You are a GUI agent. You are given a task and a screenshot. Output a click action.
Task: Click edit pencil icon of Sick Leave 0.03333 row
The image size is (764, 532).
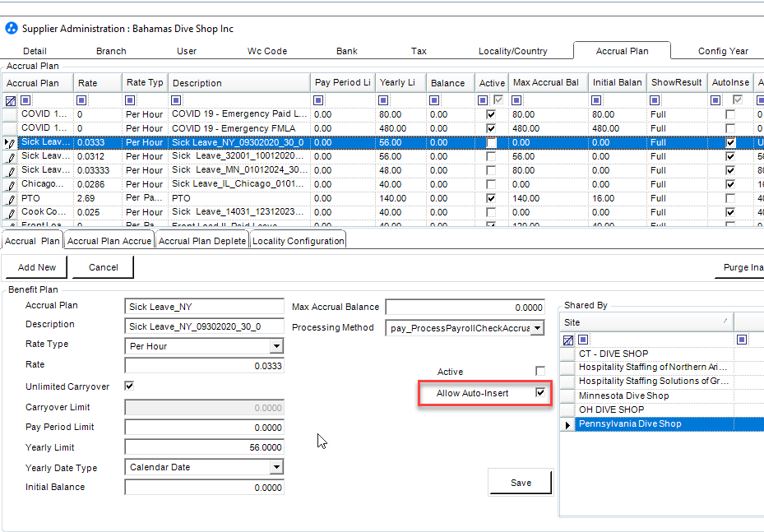tap(10, 171)
